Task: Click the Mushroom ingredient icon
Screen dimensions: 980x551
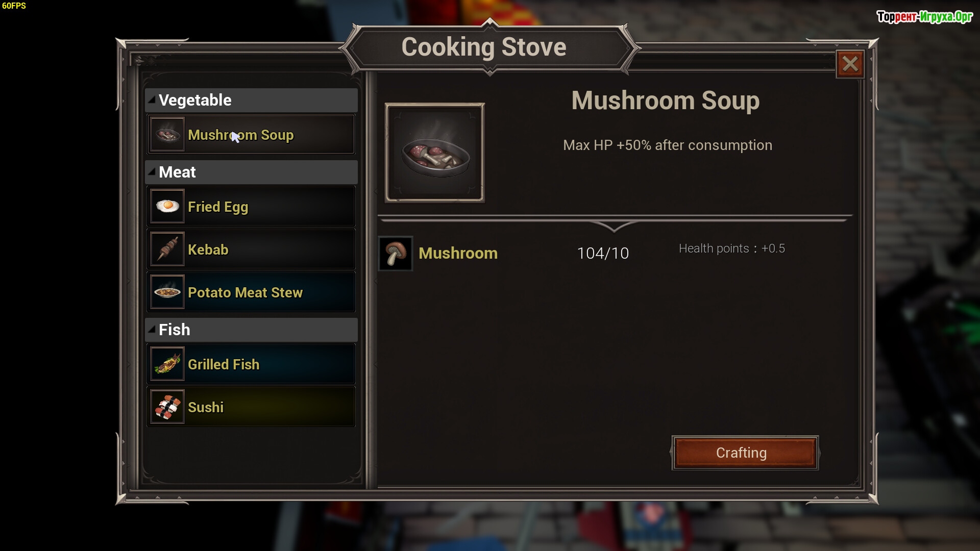Action: pyautogui.click(x=396, y=253)
